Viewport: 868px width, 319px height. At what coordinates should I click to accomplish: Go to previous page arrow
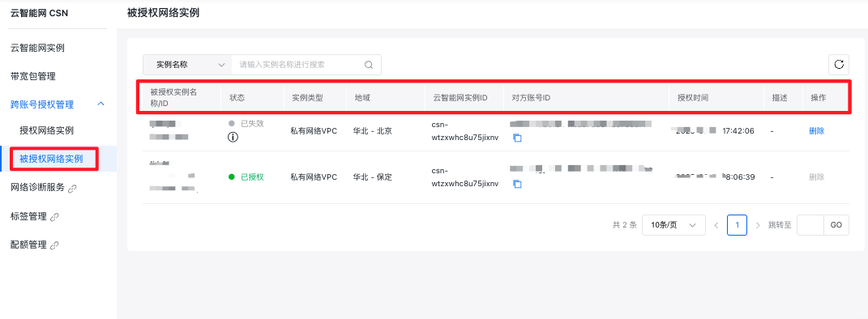[x=716, y=225]
